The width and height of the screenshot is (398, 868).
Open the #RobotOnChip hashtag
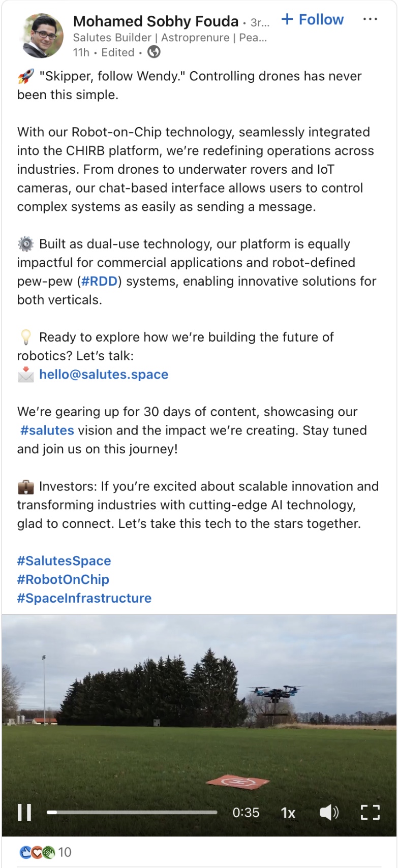(63, 579)
